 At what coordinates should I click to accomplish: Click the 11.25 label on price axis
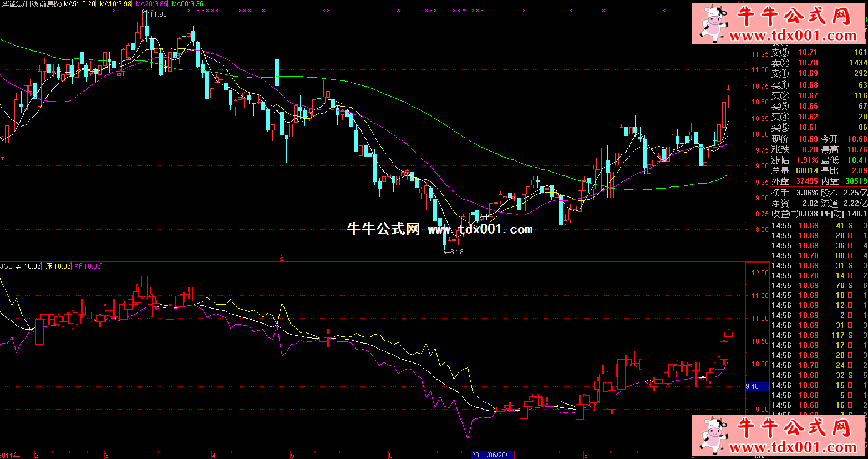pos(760,54)
